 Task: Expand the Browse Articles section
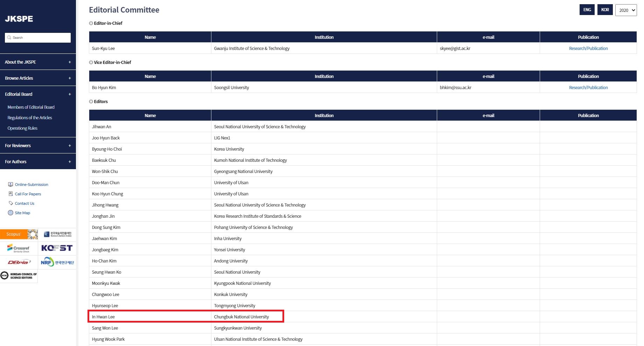38,78
